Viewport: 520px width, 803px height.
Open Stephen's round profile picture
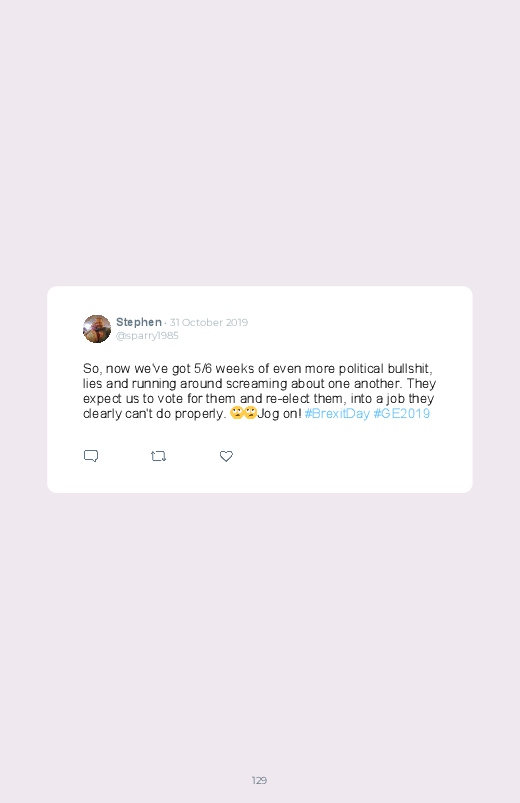coord(97,329)
